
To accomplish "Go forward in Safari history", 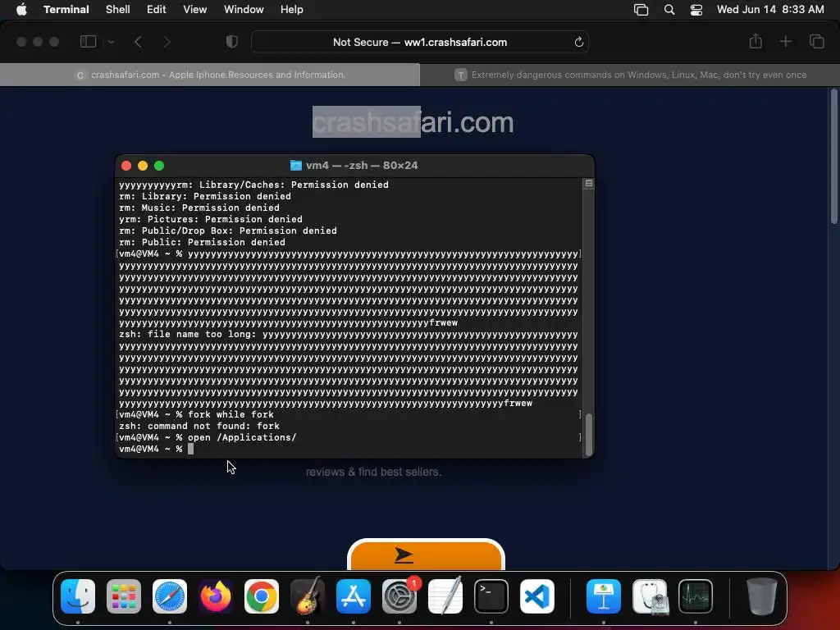I will click(x=167, y=42).
